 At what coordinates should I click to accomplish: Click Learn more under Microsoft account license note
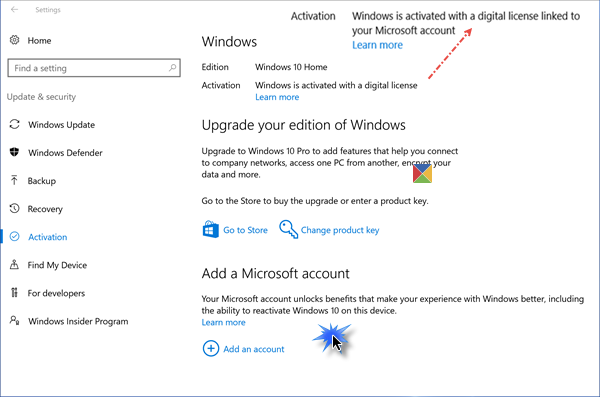click(377, 45)
